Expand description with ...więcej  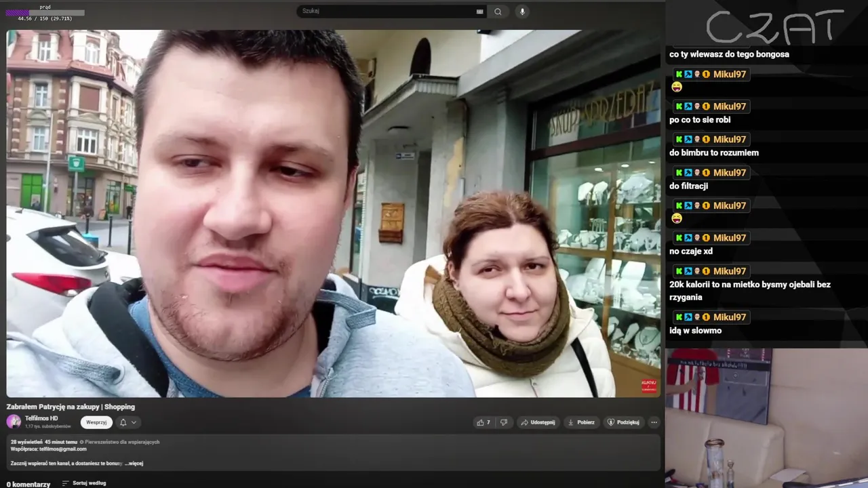[134, 464]
